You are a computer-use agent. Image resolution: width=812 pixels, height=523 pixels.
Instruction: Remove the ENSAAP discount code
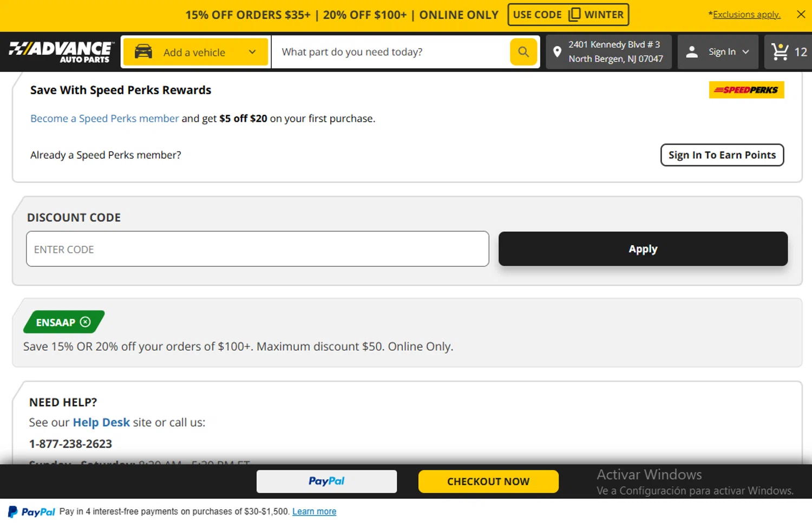(x=86, y=322)
